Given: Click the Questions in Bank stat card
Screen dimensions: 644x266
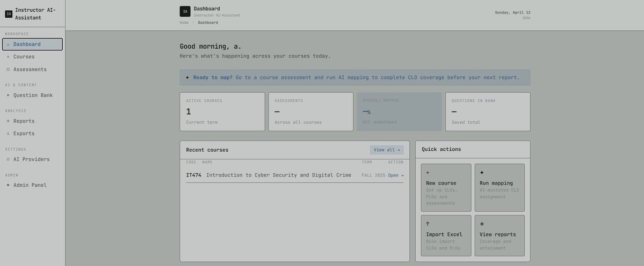Looking at the screenshot, I should point(488,112).
